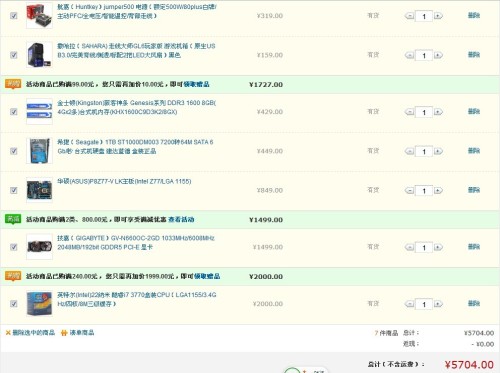Click the orange gift badge beside ¥2000.00 promotion
The image size is (500, 373).
13,276
